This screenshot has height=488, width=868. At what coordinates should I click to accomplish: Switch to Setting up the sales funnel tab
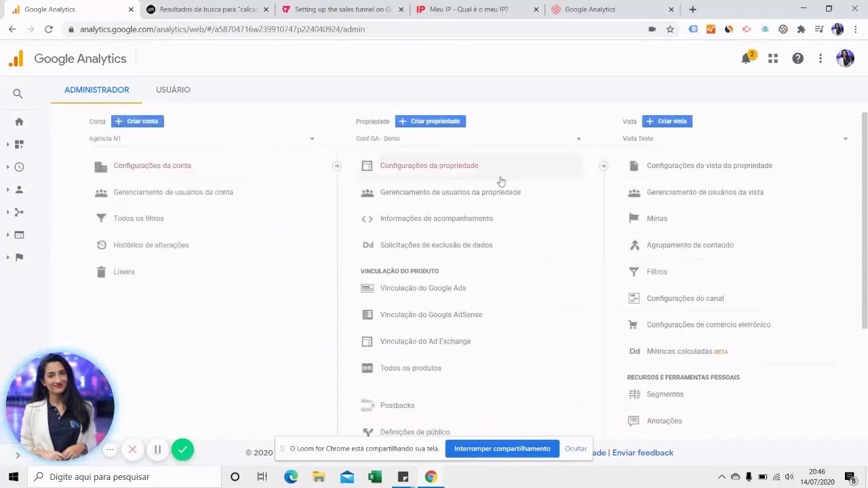pos(342,9)
